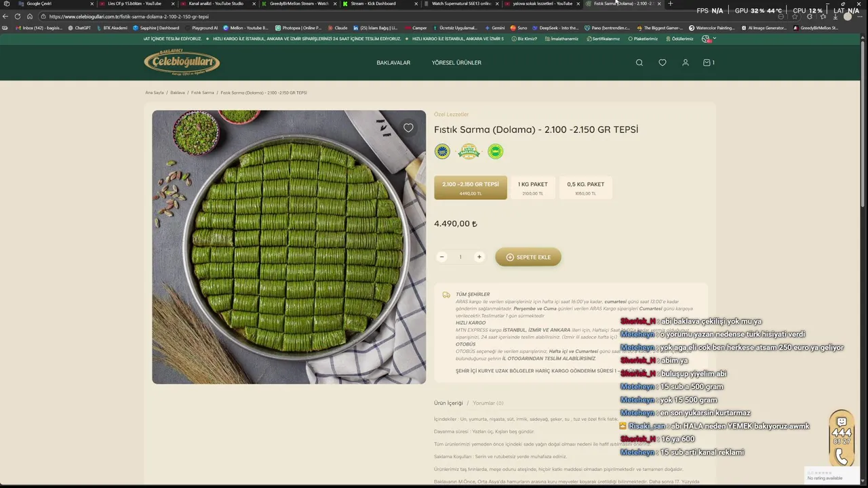Switch to the Watch Supernatural tab
This screenshot has width=868, height=488.
(461, 3)
